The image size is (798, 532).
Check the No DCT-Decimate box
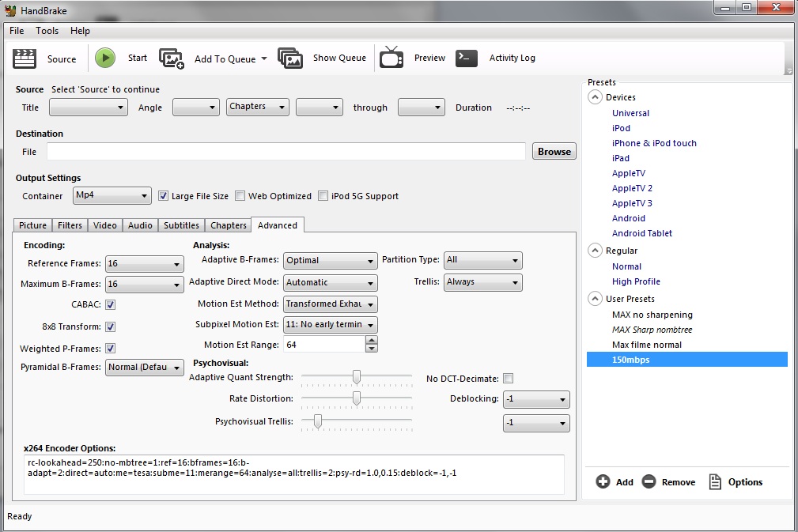pos(509,379)
